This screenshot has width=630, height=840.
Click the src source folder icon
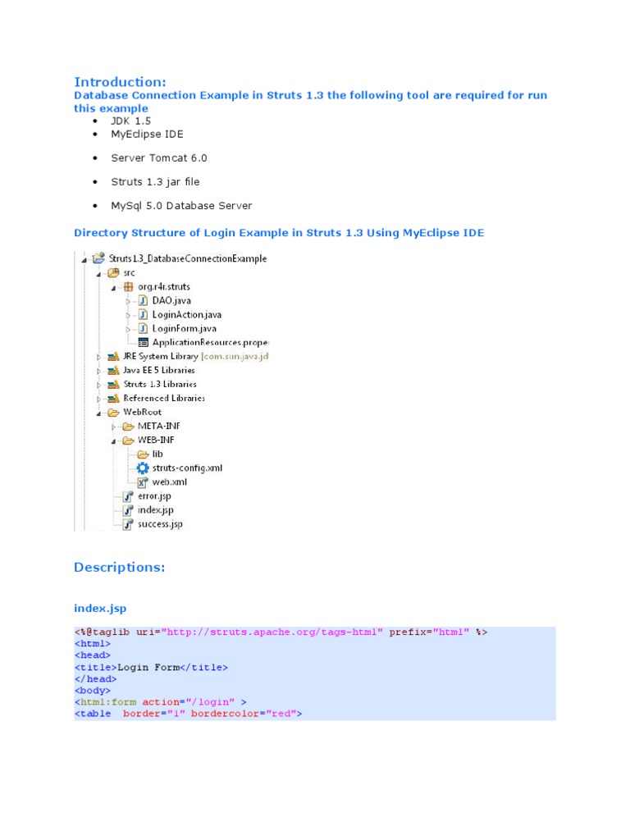click(x=113, y=272)
